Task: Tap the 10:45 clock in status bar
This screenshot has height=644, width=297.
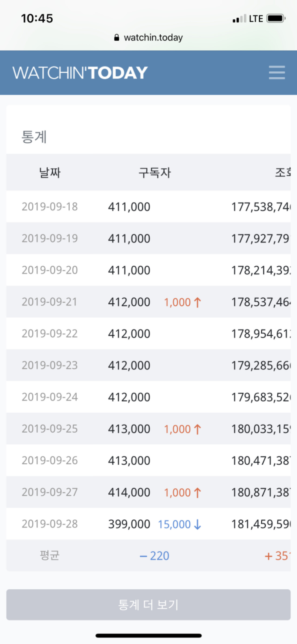Action: tap(37, 19)
